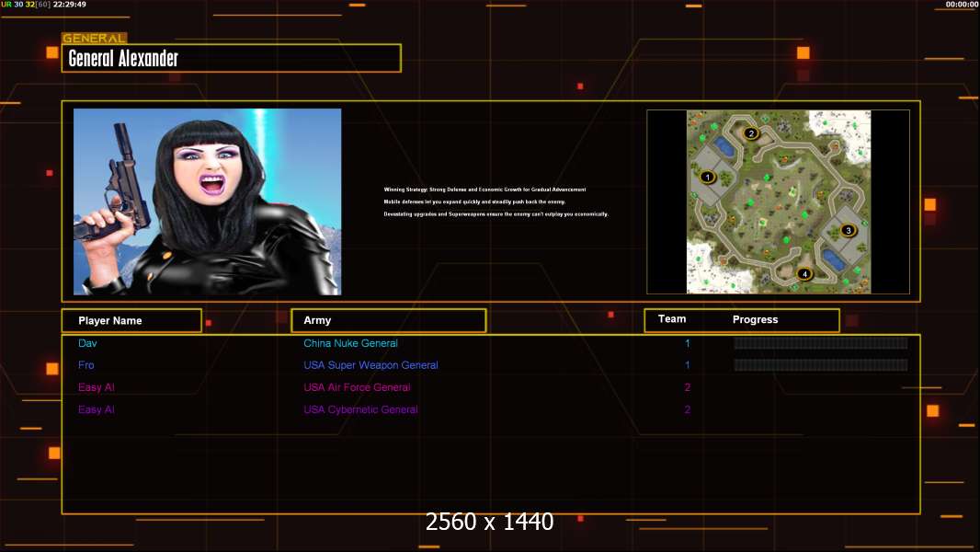Viewport: 980px width, 552px height.
Task: Click the General Alexander portrait image
Action: coord(207,201)
